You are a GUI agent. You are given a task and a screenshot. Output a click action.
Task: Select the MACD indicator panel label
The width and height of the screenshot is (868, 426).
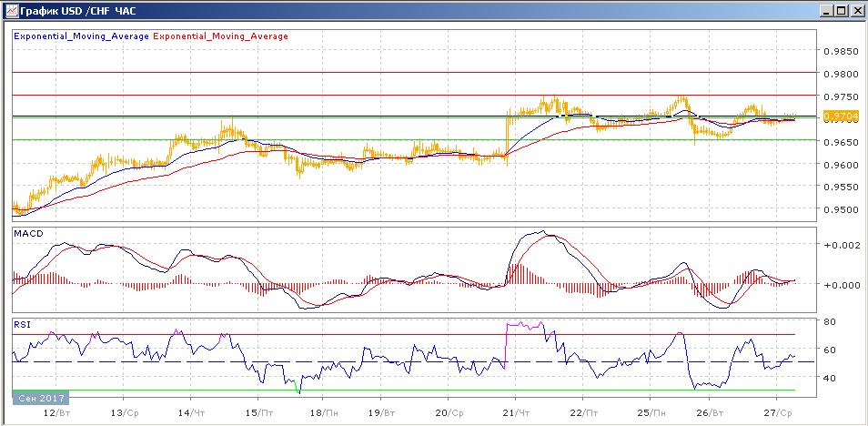point(25,235)
